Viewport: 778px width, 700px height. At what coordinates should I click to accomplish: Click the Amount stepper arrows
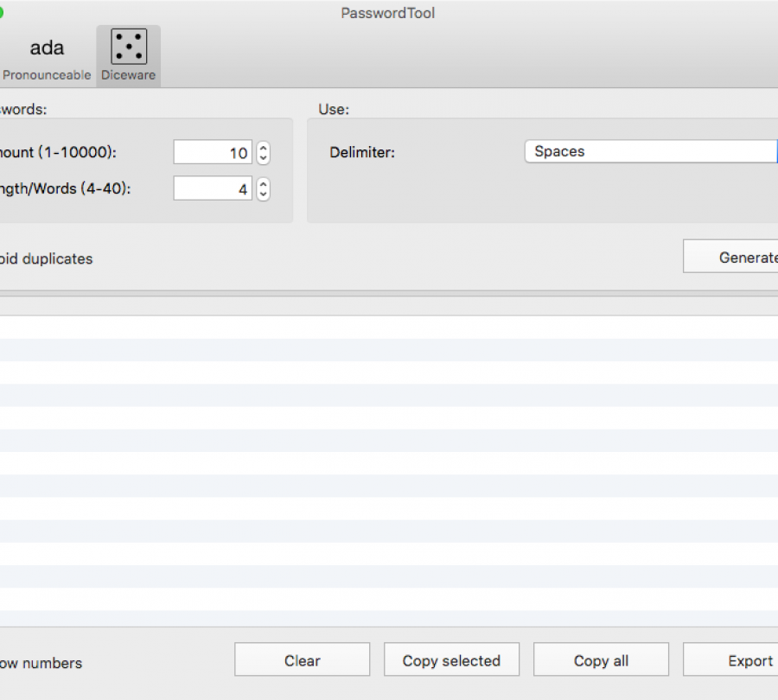pyautogui.click(x=264, y=152)
